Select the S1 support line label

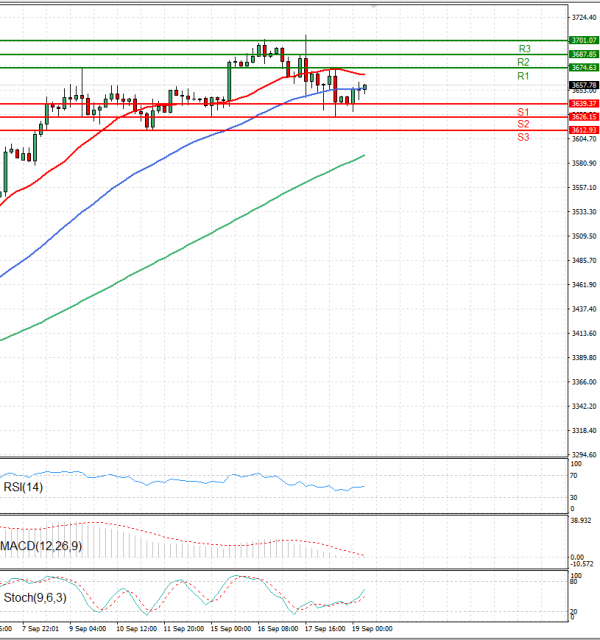(x=523, y=112)
